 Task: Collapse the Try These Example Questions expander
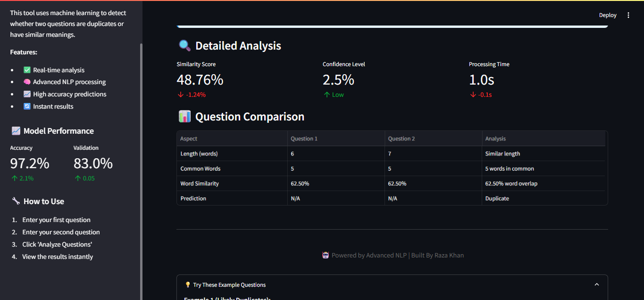pyautogui.click(x=596, y=284)
